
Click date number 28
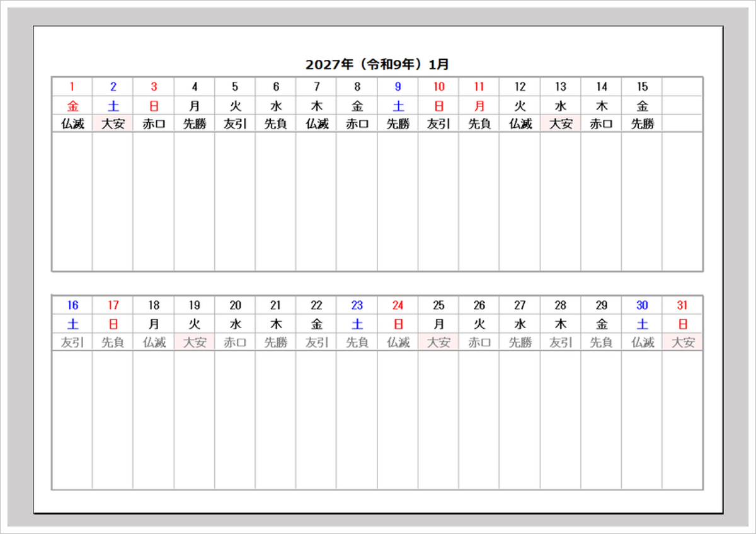click(561, 305)
